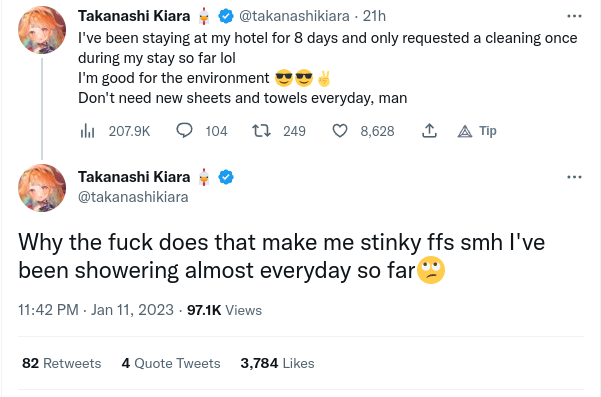Open analytics views icon showing 207.9K
The image size is (601, 397).
pyautogui.click(x=87, y=131)
